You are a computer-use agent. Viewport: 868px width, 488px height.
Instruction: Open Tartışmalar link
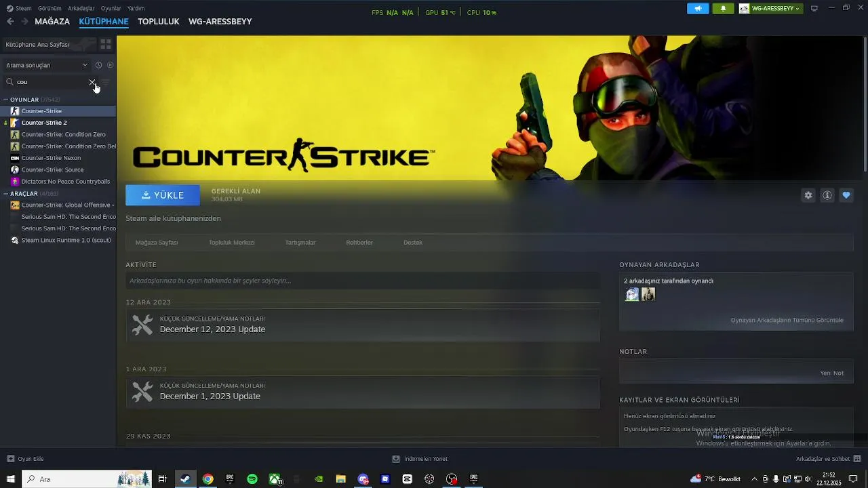coord(300,243)
